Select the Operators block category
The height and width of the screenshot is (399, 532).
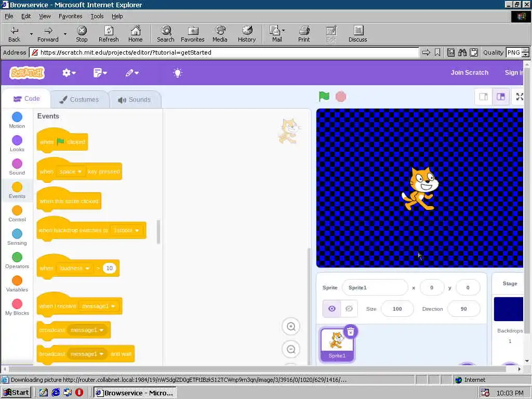click(x=17, y=261)
